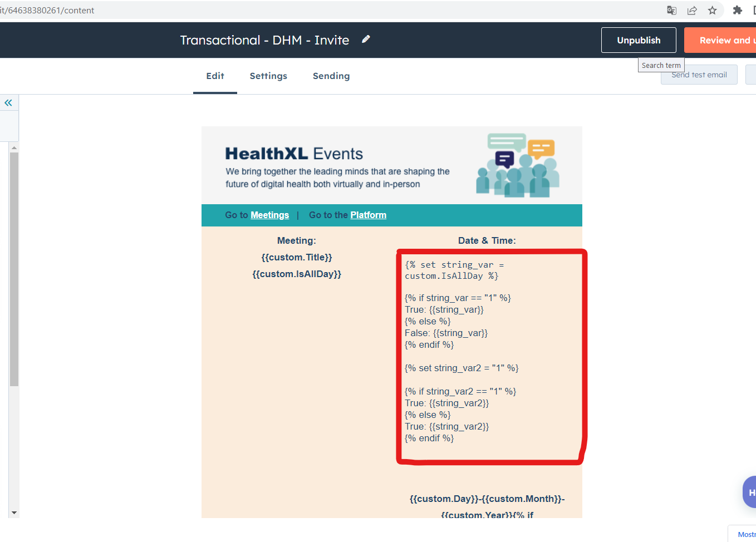Open Google Translate from the address bar
Viewport: 756px width, 542px height.
[x=671, y=10]
